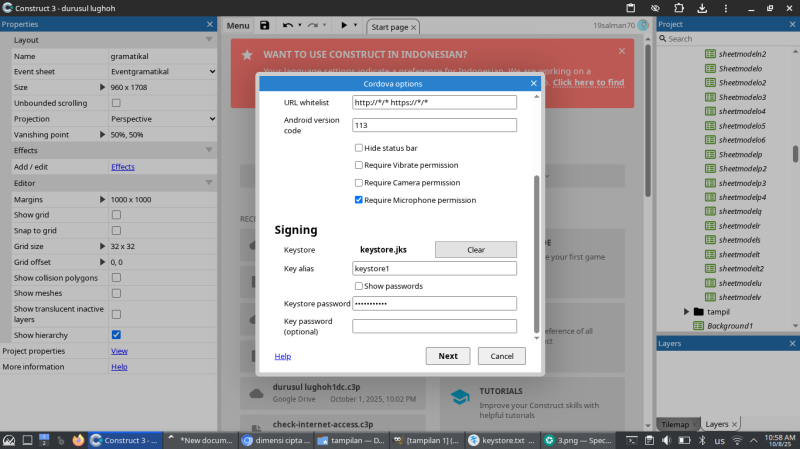The image size is (800, 449).
Task: Click the Undo arrow icon
Action: (x=287, y=25)
